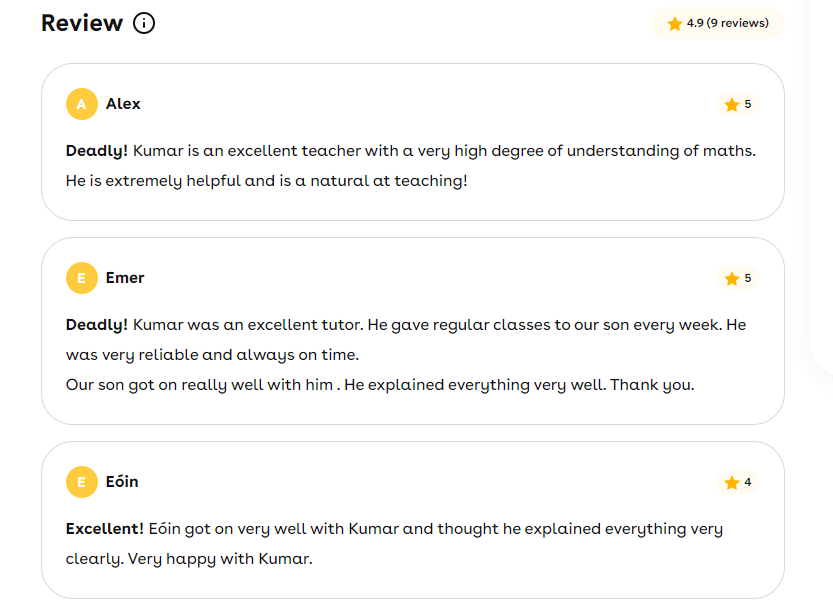Click the bold Deadly! label in Alex's review
This screenshot has width=833, height=609.
pyautogui.click(x=97, y=151)
